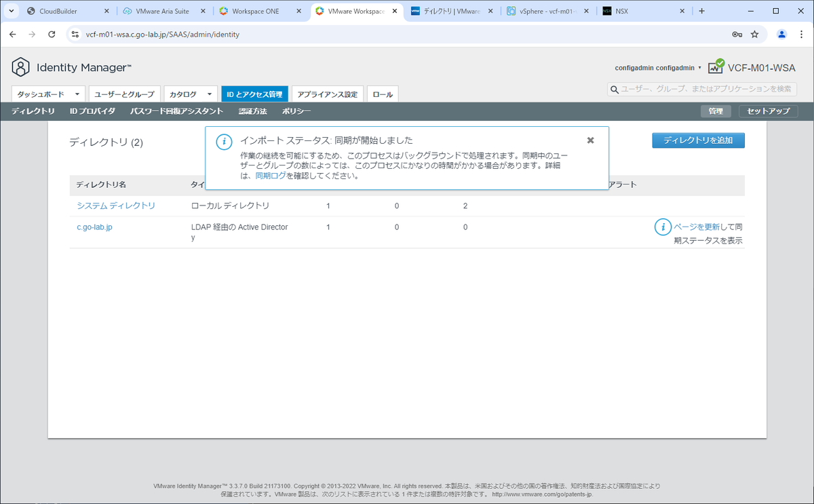Open パスワード回復アシスタント submenu
Viewport: 814px width, 504px height.
176,111
